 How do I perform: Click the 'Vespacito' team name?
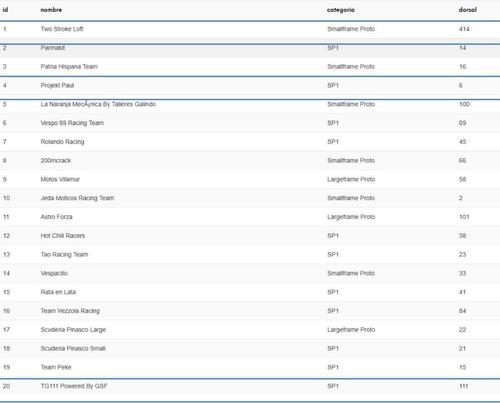(54, 273)
